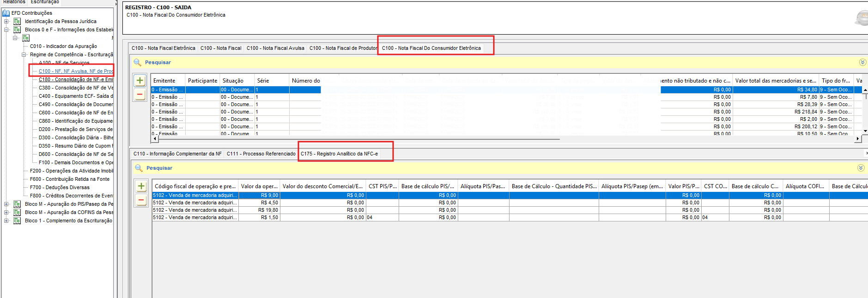Image resolution: width=868 pixels, height=298 pixels.
Task: Expand Identificação da Pessoa Jurídica node
Action: point(6,21)
